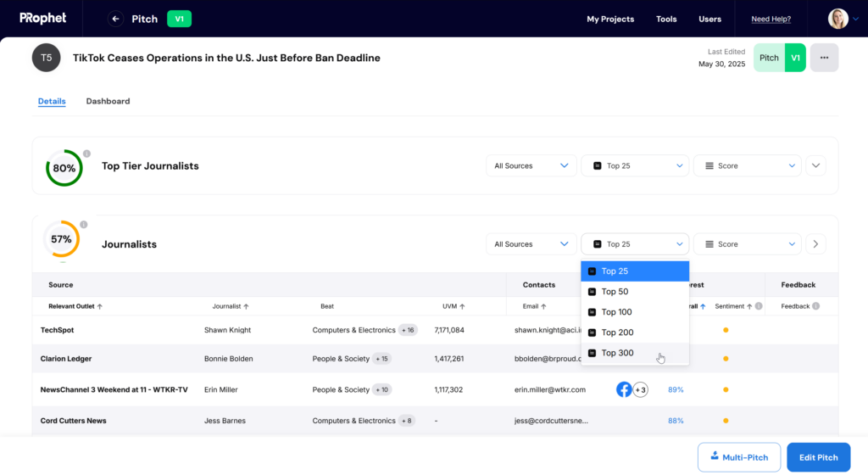This screenshot has width=868, height=475.
Task: Click the Sentiment column info icon
Action: coord(759,306)
